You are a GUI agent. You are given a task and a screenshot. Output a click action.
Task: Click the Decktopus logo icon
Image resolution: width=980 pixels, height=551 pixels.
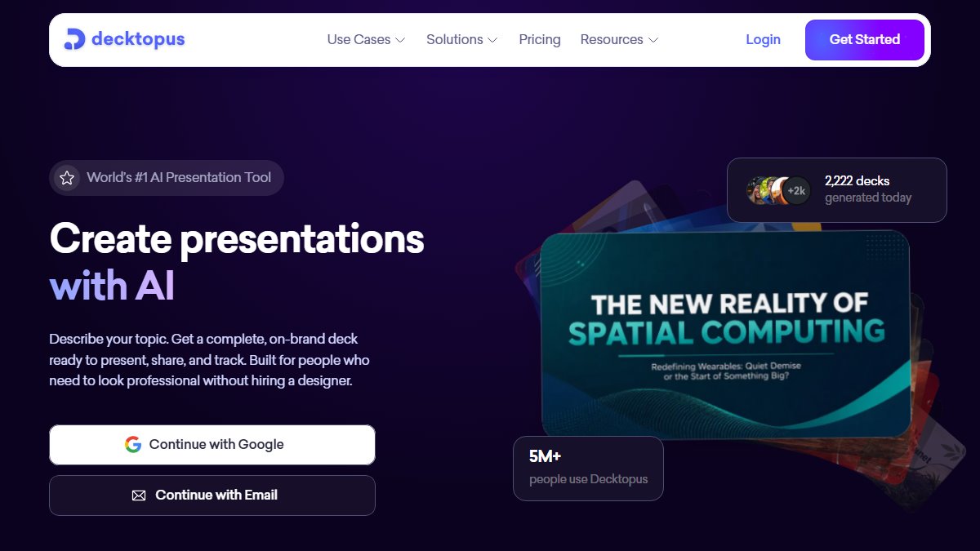pos(74,39)
